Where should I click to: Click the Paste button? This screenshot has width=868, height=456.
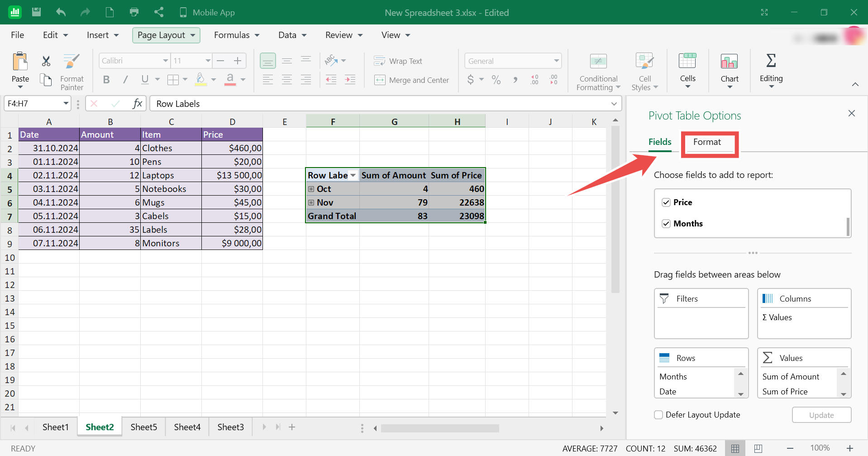coord(20,70)
